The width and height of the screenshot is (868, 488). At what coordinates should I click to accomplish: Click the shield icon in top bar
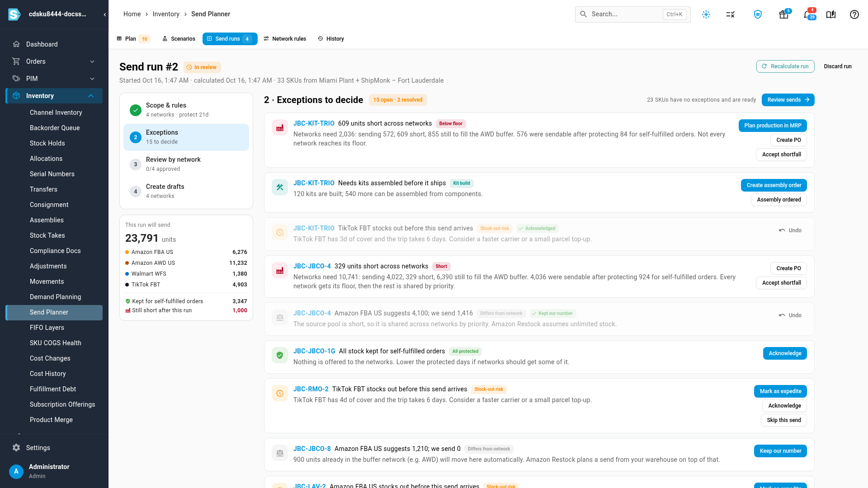click(x=758, y=14)
